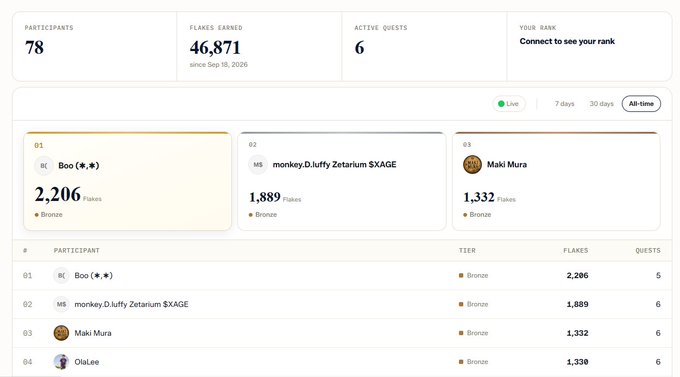680x377 pixels.
Task: Click the FLAKES column header
Action: [575, 250]
